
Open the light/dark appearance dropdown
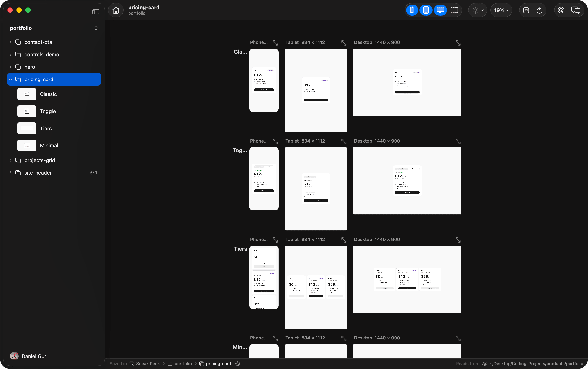pyautogui.click(x=478, y=10)
